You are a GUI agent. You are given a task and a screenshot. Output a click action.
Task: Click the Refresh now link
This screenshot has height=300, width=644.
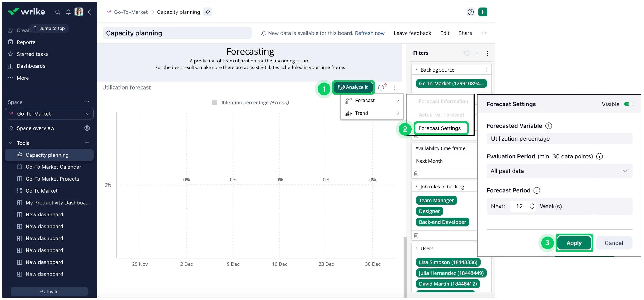[x=370, y=33]
